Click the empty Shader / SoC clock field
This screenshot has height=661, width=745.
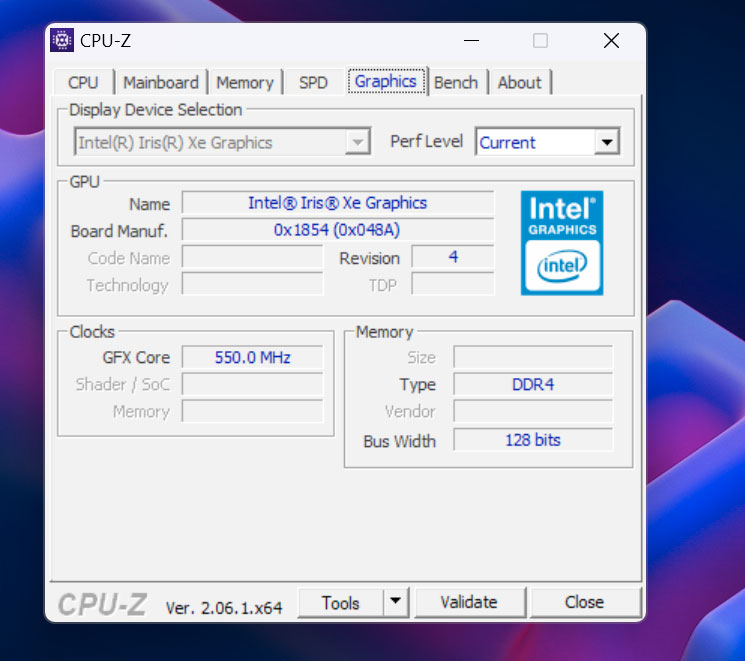[252, 384]
